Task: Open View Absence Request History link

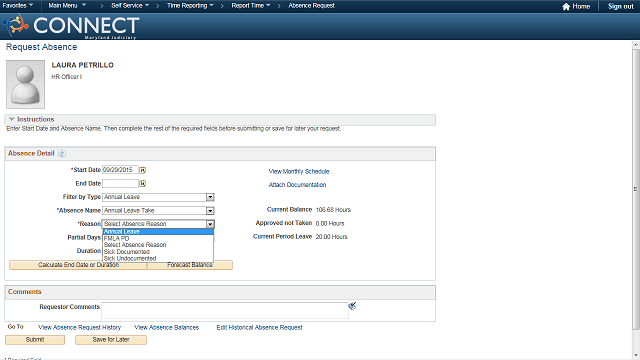Action: 80,327
